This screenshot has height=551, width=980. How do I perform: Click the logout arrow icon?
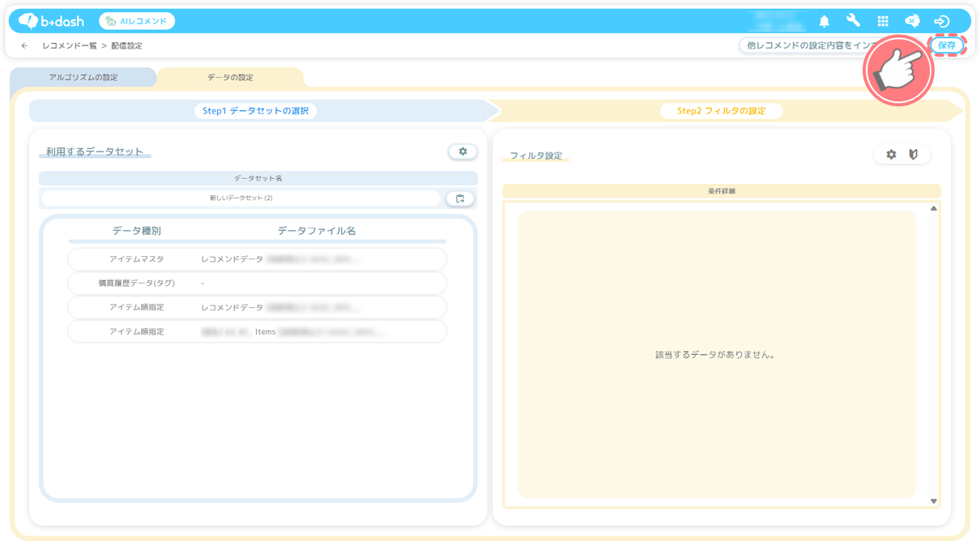[941, 21]
